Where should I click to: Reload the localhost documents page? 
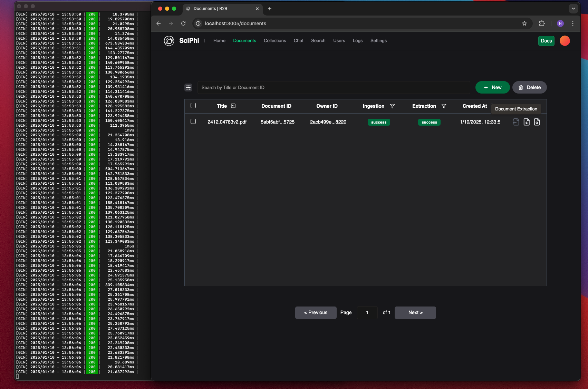tap(183, 23)
